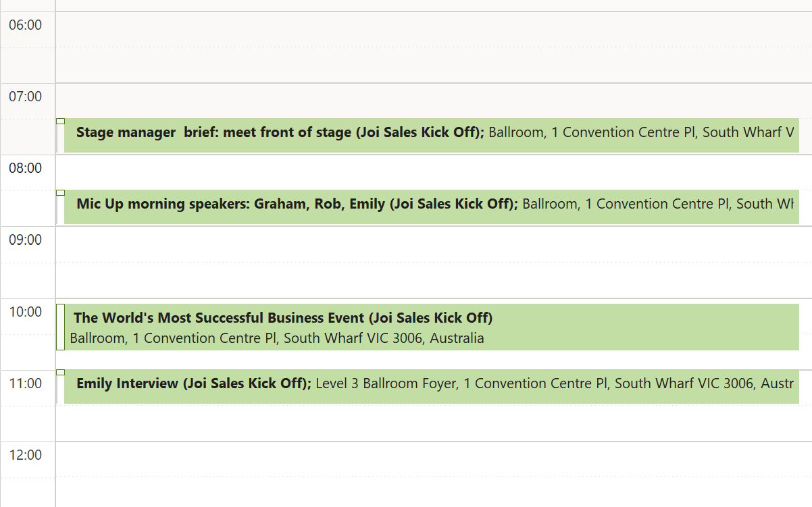
Task: Select the Emily Interview appointment
Action: pos(432,386)
